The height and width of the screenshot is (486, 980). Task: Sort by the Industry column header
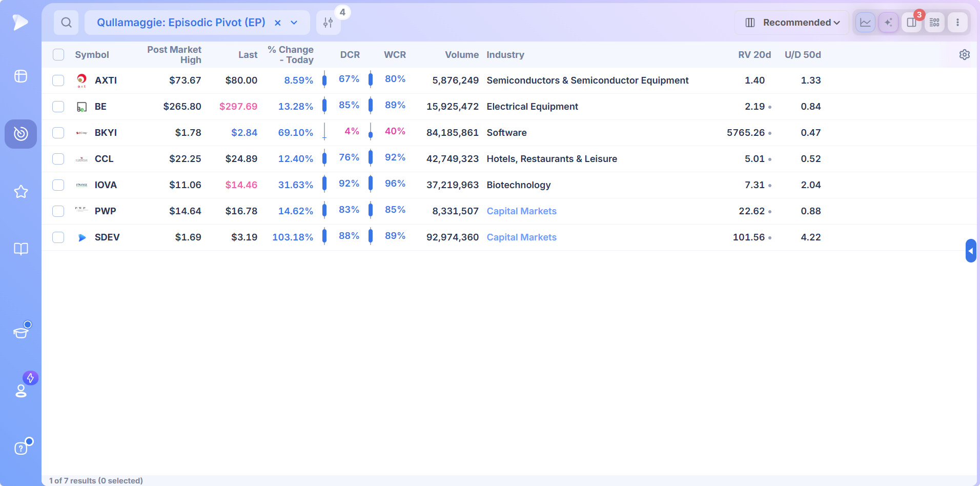point(505,55)
